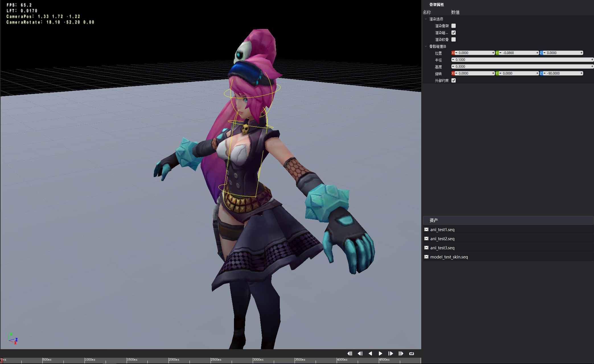Step back one frame
594x364 pixels.
point(360,353)
